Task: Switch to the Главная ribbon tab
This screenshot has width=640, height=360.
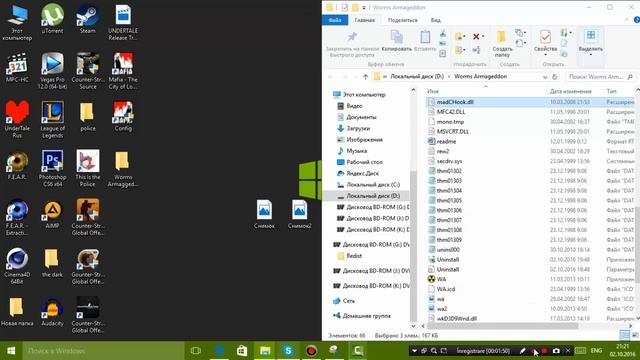Action: coord(364,20)
